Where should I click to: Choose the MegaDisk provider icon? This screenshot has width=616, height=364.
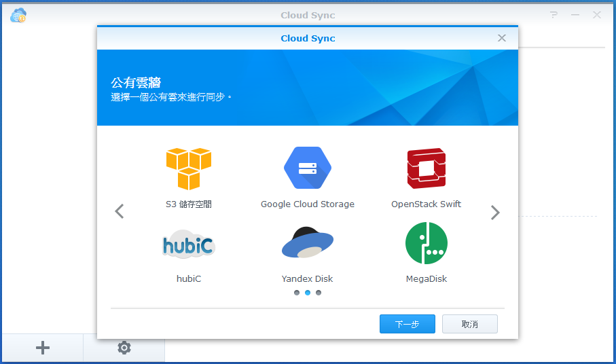[x=427, y=243]
